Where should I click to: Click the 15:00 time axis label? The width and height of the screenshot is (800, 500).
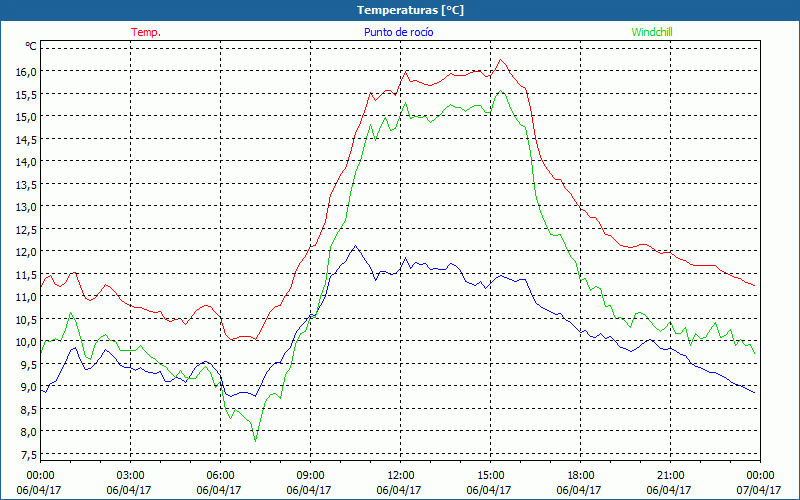pyautogui.click(x=490, y=475)
